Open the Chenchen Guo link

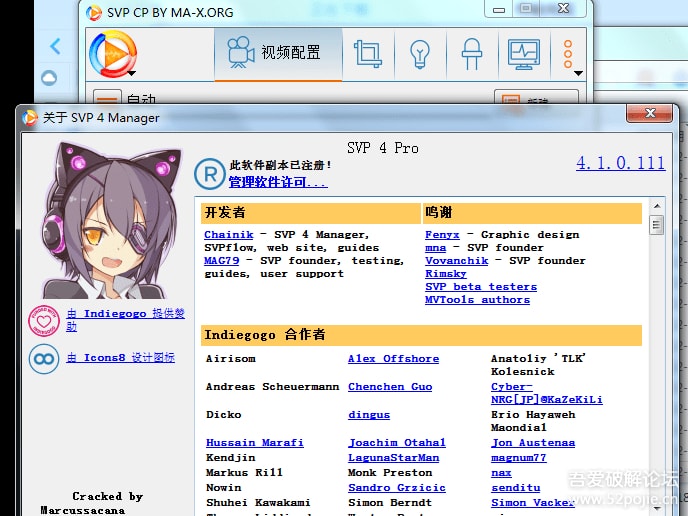pyautogui.click(x=390, y=387)
